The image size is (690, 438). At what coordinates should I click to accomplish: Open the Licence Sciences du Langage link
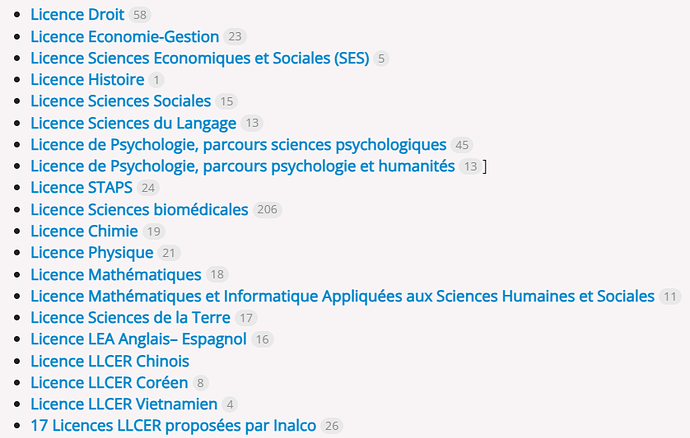click(x=133, y=123)
